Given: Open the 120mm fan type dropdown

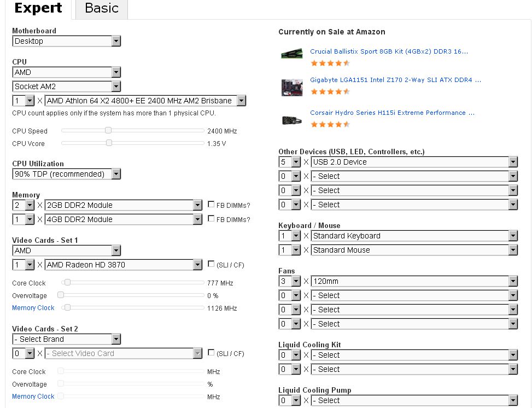Looking at the screenshot, I should 414,281.
